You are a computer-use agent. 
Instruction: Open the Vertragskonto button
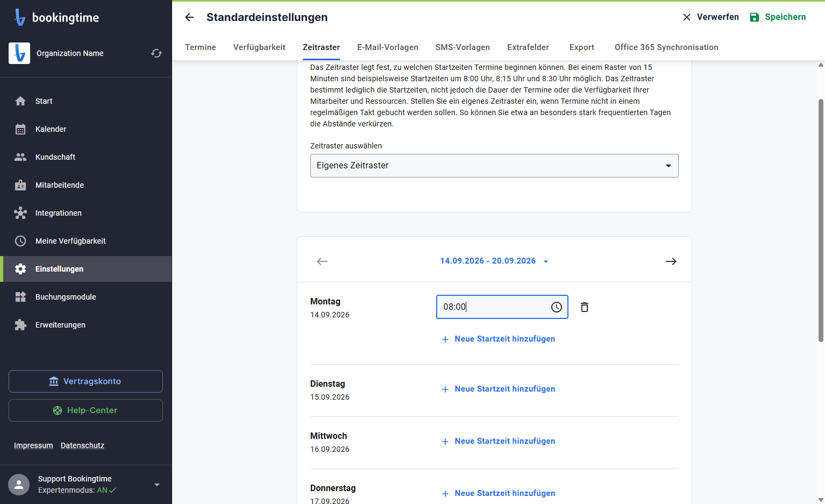[86, 381]
